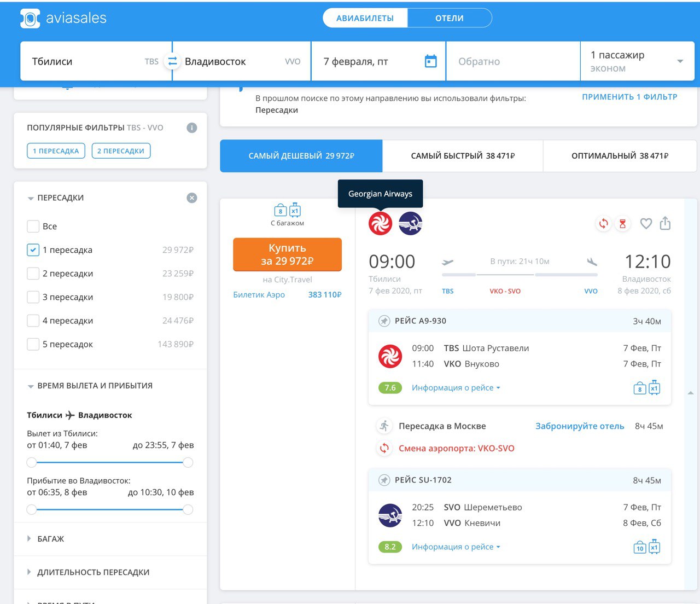Open the departure date calendar icon

click(431, 61)
